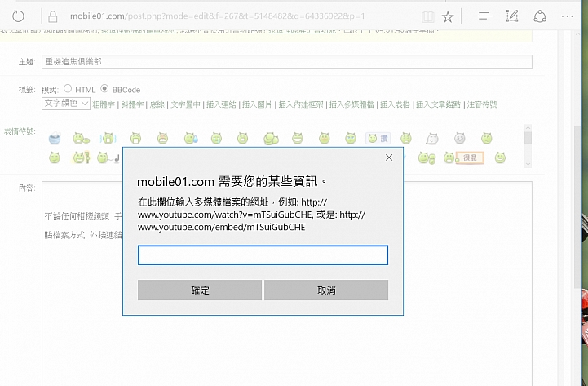Focus the multimedia URL input field
The height and width of the screenshot is (386, 588).
263,255
